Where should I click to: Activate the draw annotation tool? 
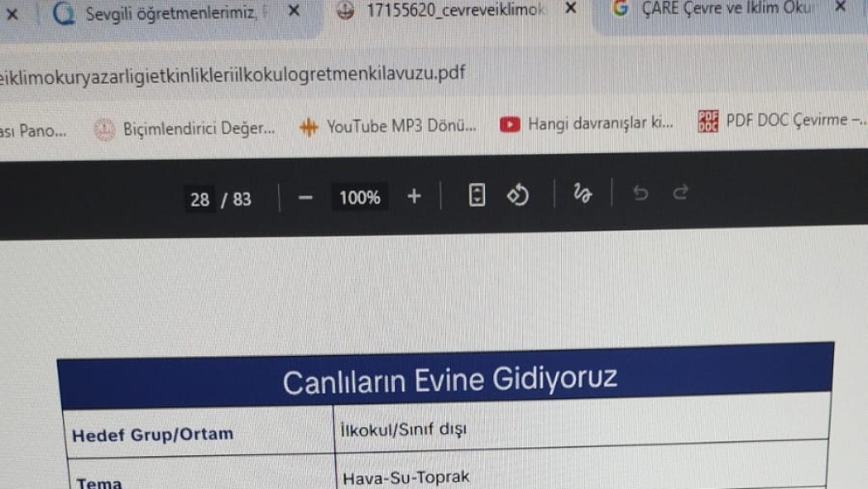[x=582, y=195]
